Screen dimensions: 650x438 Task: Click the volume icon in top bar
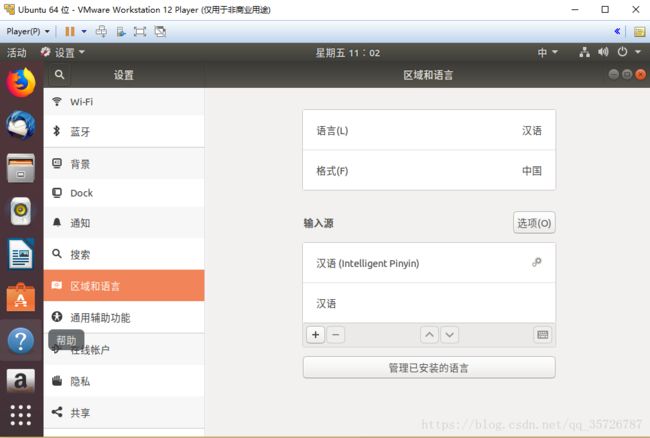point(603,52)
